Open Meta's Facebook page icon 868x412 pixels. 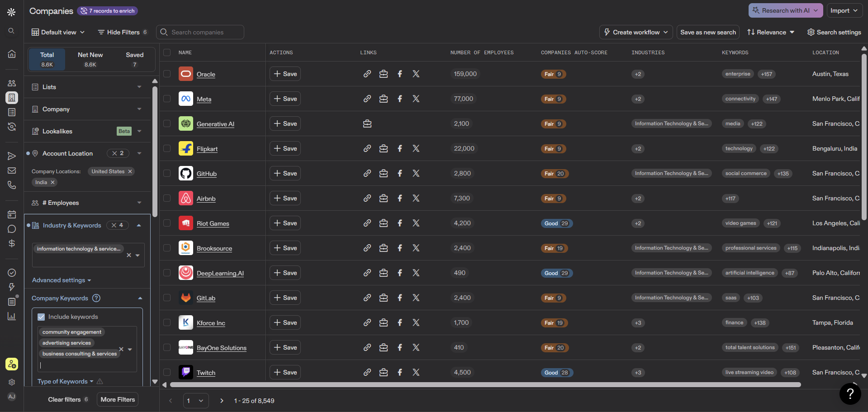[400, 99]
